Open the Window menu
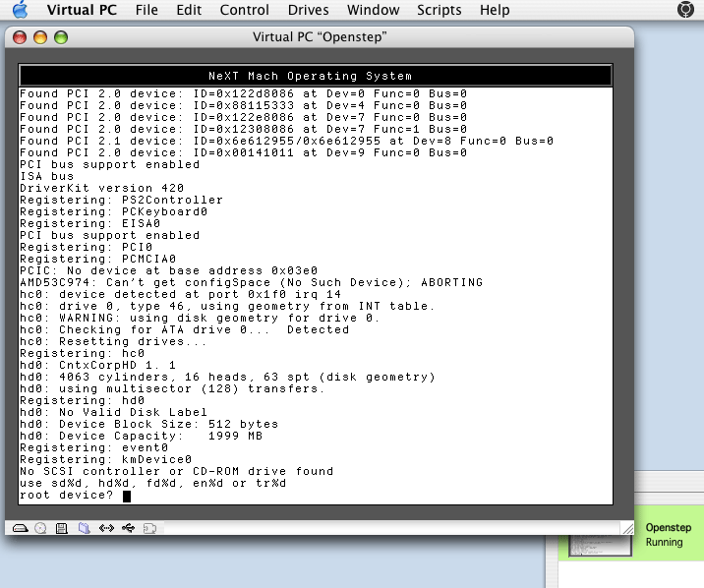This screenshot has height=588, width=704. (373, 10)
